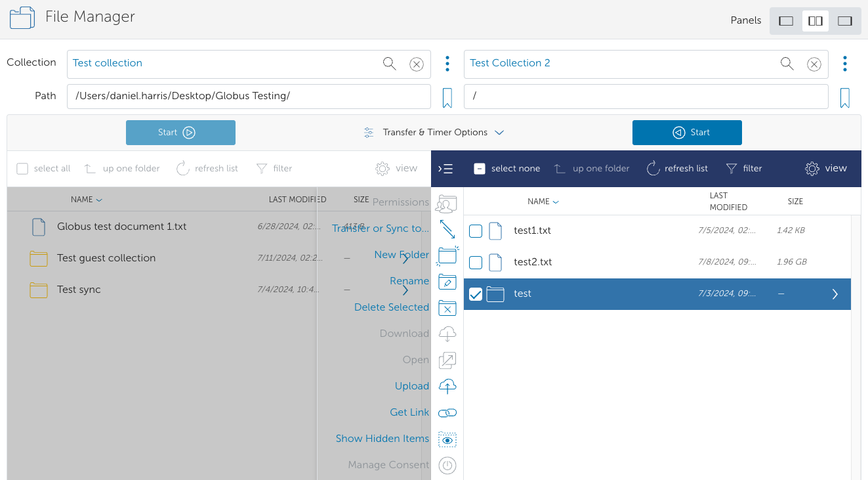Click the Open external arrow icon

pyautogui.click(x=447, y=360)
